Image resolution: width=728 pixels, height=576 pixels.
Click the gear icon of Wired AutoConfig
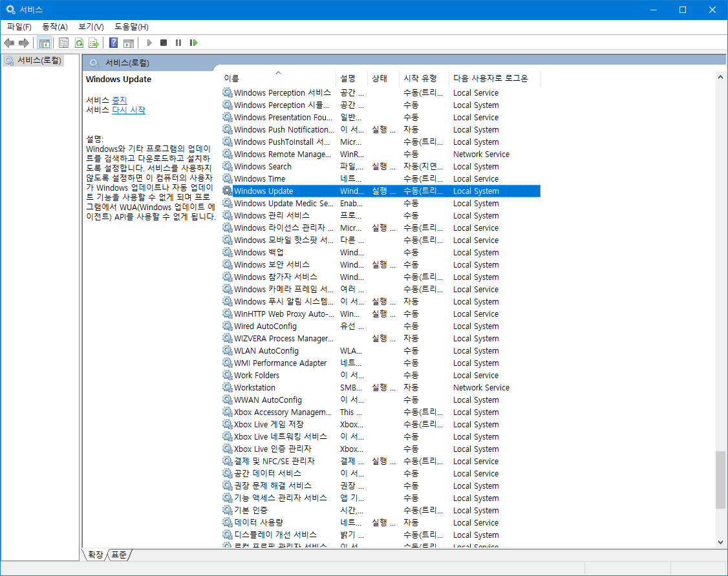(227, 326)
